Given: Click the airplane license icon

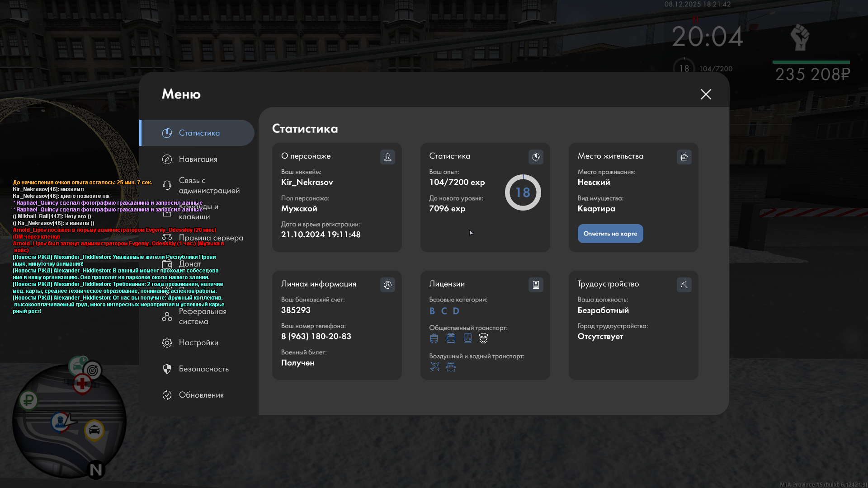Looking at the screenshot, I should pos(434,367).
